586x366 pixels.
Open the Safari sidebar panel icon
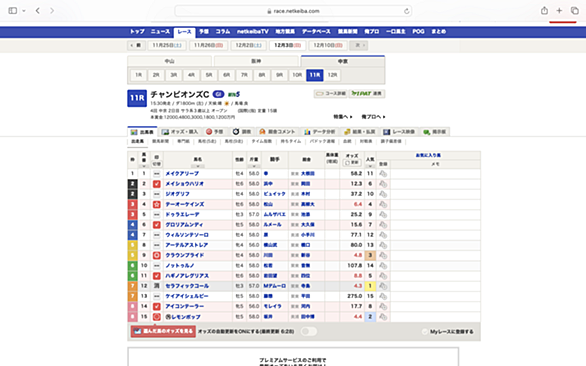pos(13,10)
